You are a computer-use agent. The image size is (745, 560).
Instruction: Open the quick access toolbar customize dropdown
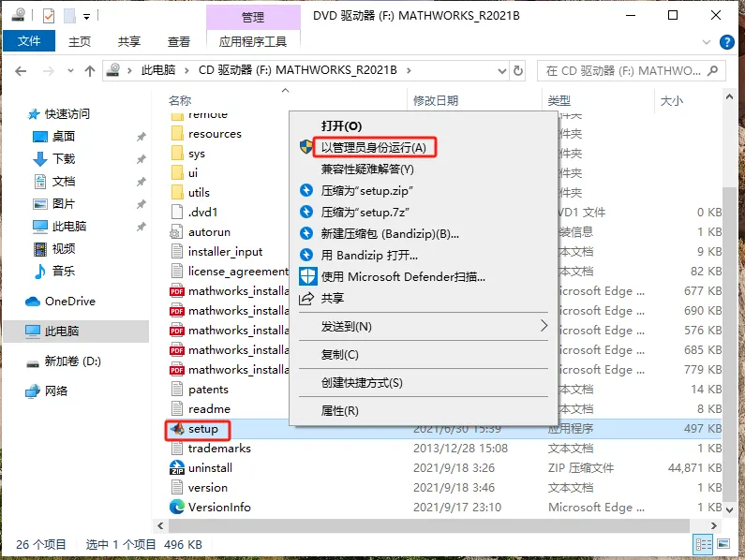(86, 17)
